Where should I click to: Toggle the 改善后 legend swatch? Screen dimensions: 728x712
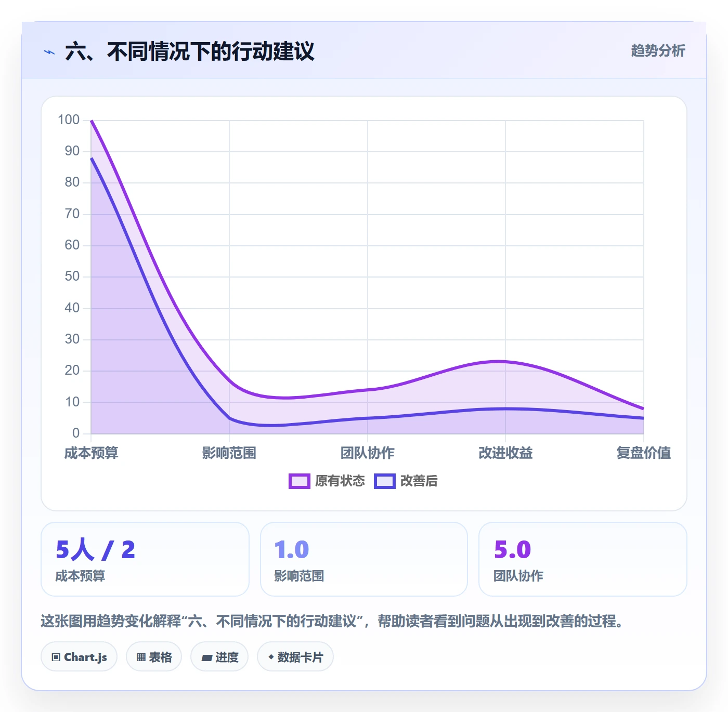385,481
